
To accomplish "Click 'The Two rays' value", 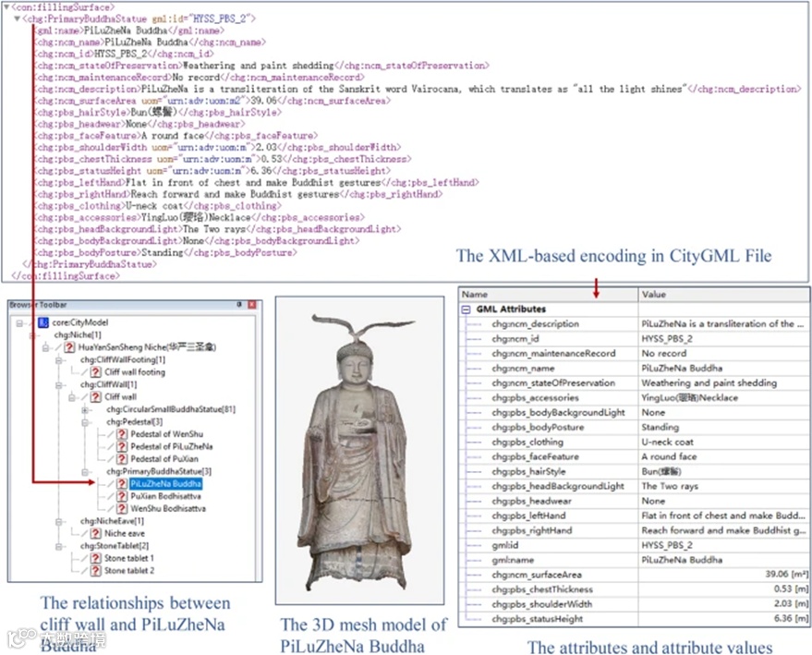I will (670, 486).
